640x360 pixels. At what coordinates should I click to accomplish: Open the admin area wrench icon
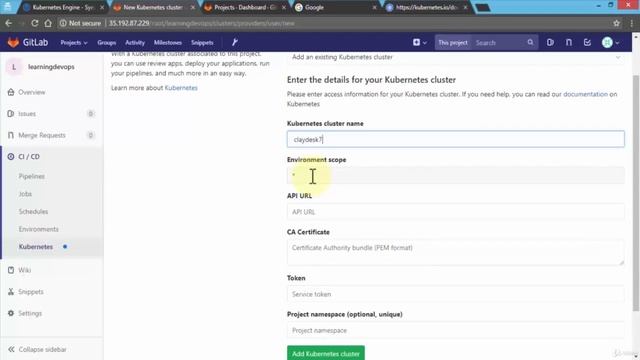(x=235, y=42)
